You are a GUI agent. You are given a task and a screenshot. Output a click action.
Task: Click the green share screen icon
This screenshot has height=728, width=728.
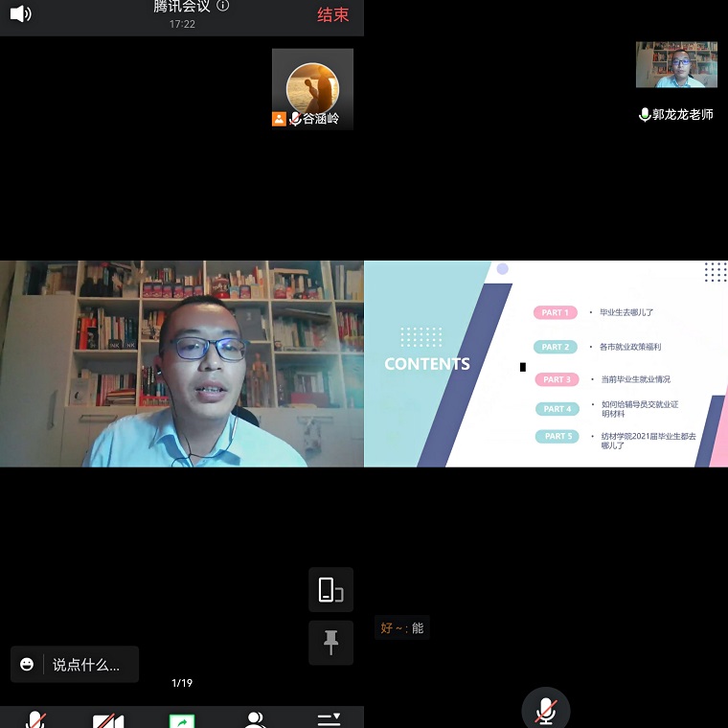(x=182, y=720)
